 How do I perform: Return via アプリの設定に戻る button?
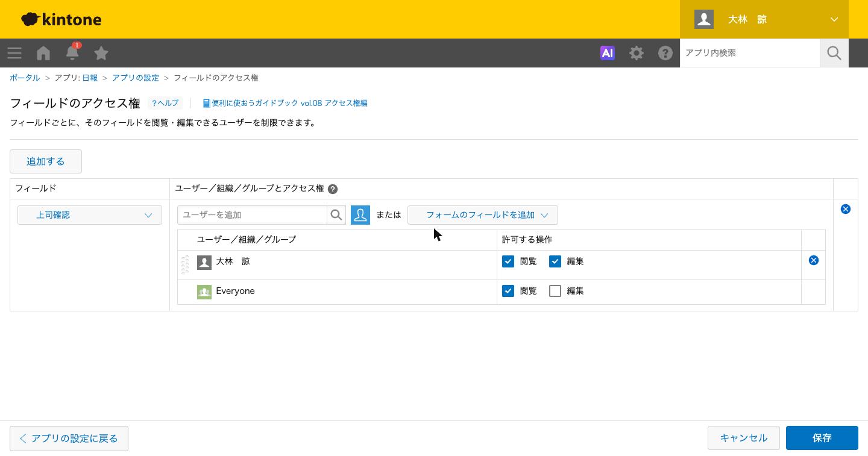click(x=69, y=439)
